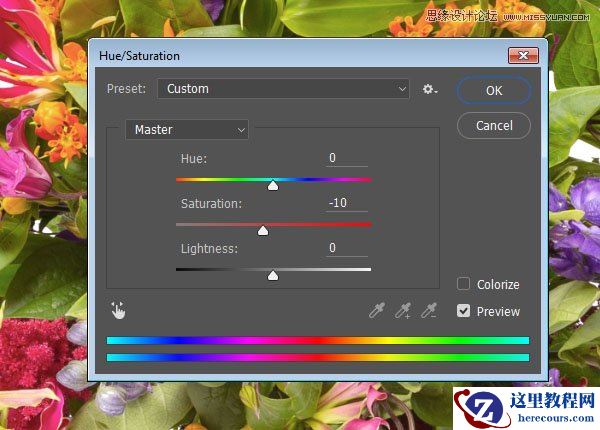600x430 pixels.
Task: Open the Master channel dropdown
Action: (187, 130)
